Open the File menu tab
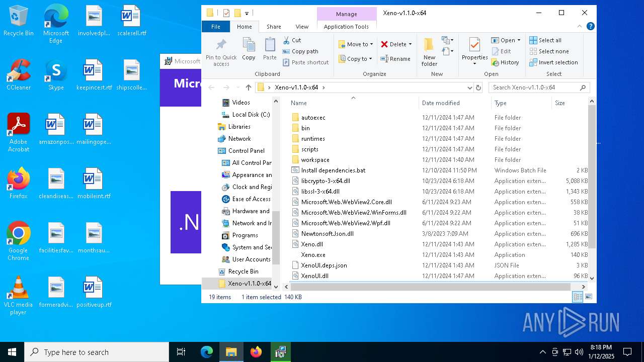The image size is (644, 362). (216, 27)
